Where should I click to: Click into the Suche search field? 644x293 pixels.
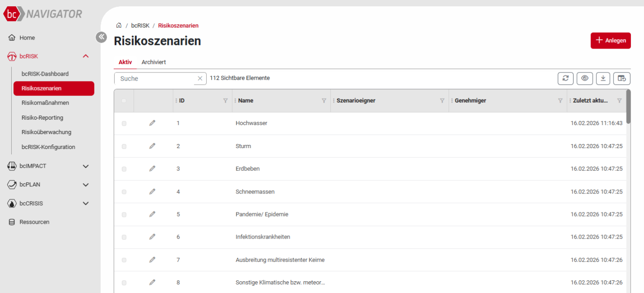pos(156,78)
